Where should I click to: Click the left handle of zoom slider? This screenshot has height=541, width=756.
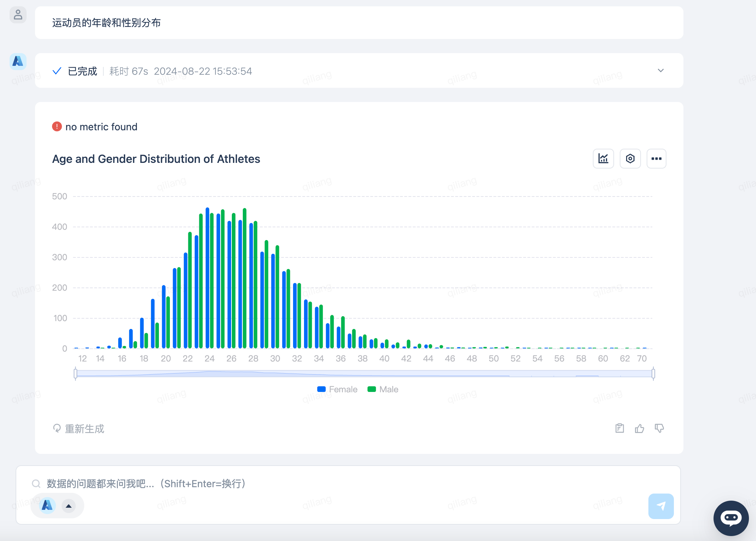tap(75, 374)
